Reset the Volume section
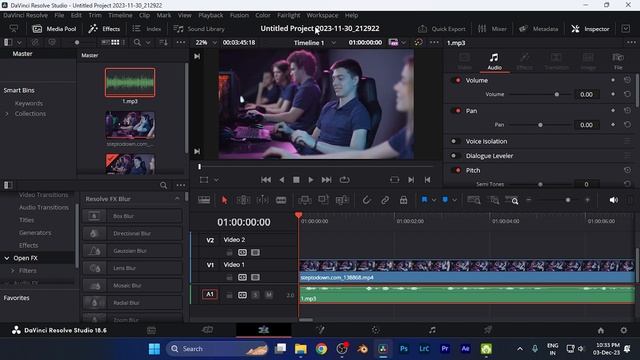640x360 pixels. tap(627, 80)
